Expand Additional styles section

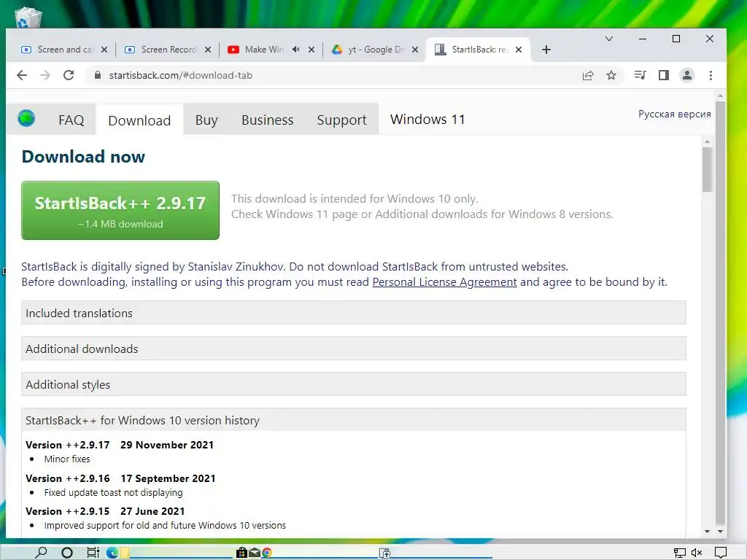pyautogui.click(x=354, y=384)
